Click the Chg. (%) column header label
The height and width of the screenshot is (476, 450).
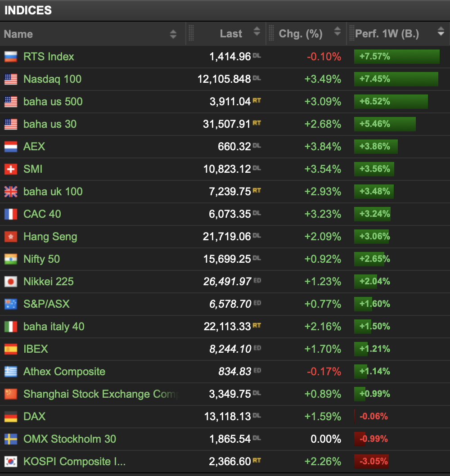pyautogui.click(x=301, y=34)
